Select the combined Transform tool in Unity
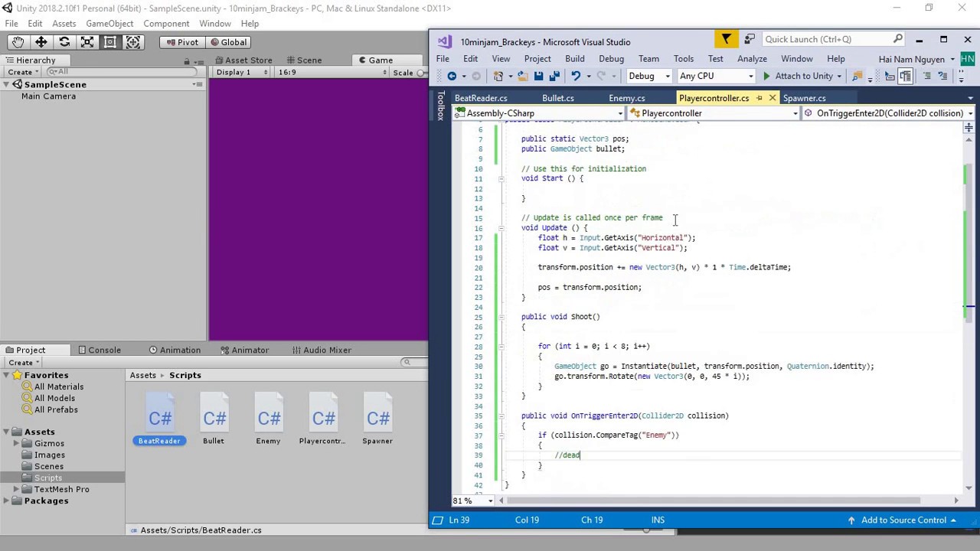The width and height of the screenshot is (980, 551). (133, 42)
